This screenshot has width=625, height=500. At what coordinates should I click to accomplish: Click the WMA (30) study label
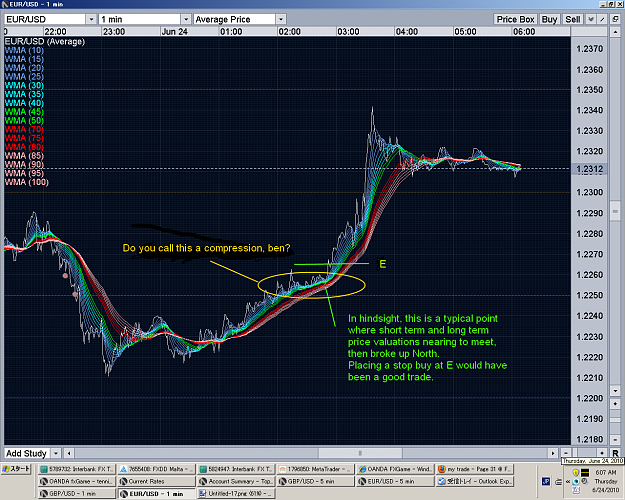(24, 85)
